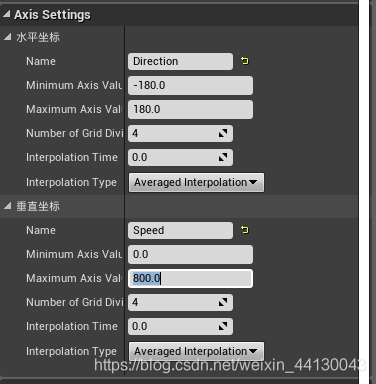Click vertical Interpolation Time field
The image size is (376, 384).
point(180,326)
